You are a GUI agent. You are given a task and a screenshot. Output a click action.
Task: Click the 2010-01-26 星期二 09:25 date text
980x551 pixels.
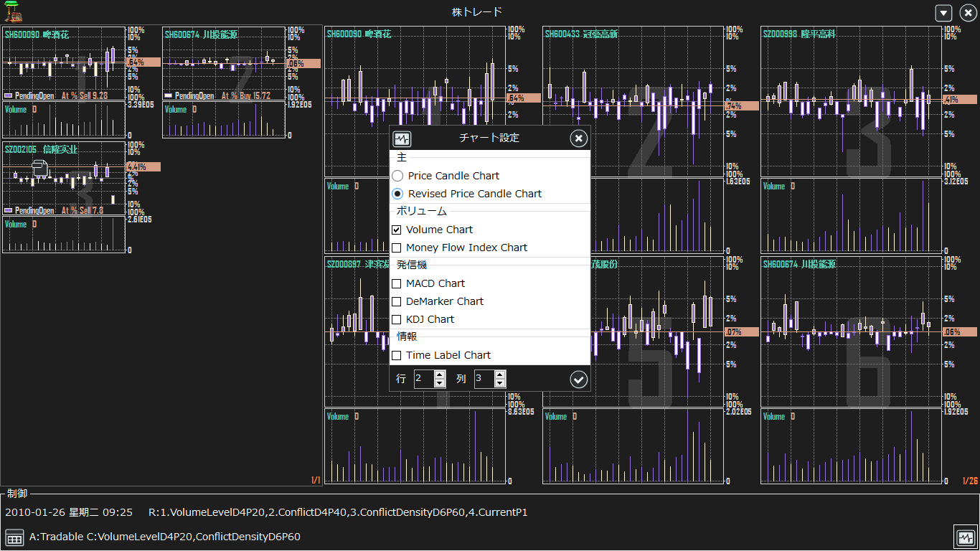click(69, 513)
